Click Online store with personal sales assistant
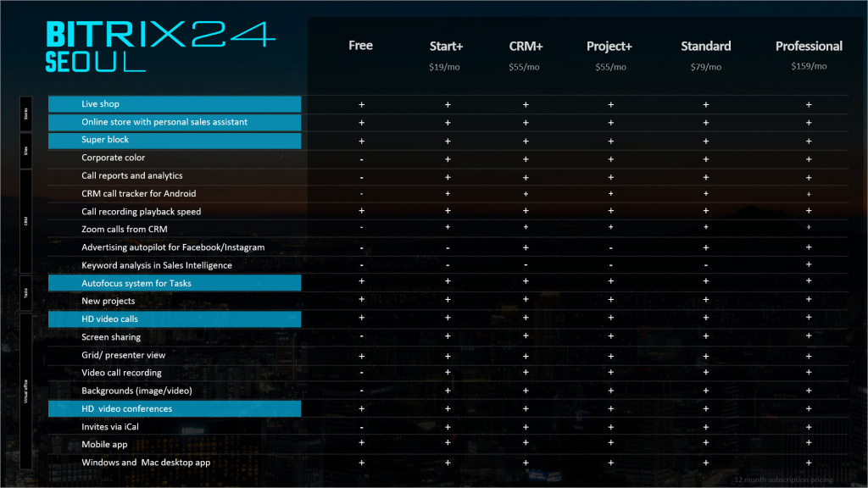Viewport: 868px width, 488px height. click(x=175, y=122)
